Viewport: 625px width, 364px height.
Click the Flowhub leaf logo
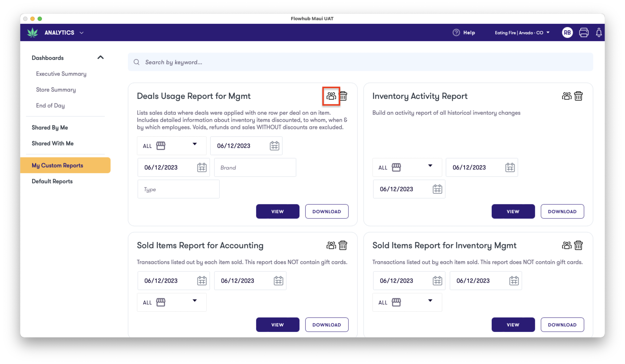33,32
